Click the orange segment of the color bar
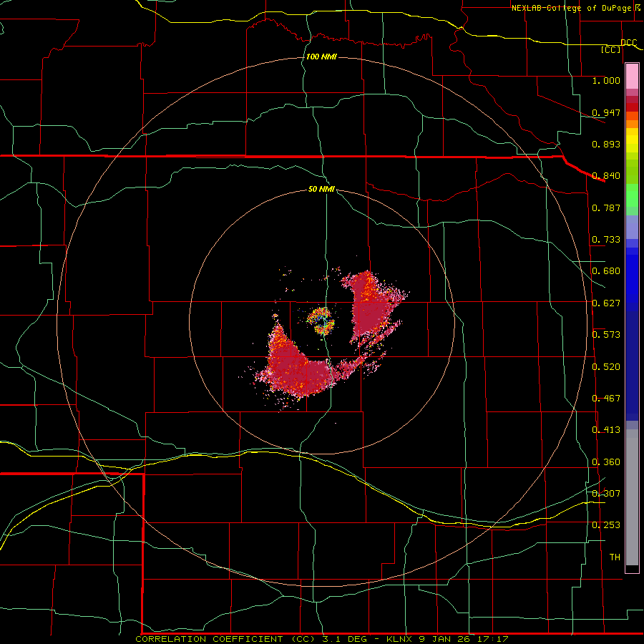 point(632,124)
